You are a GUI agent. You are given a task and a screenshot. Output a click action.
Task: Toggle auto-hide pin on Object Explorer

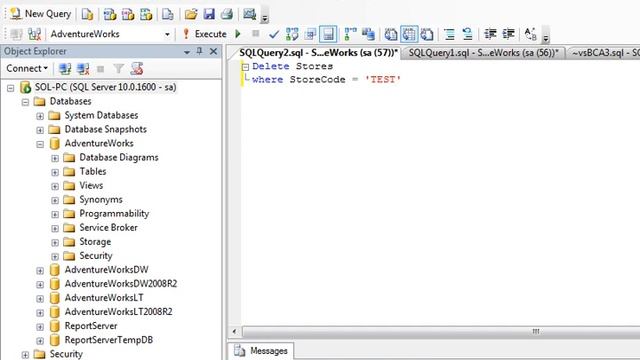(199, 51)
